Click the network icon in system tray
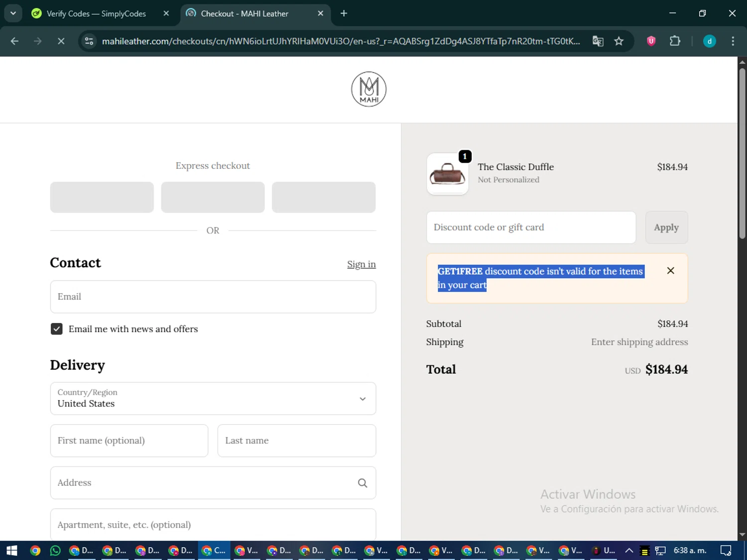The image size is (747, 560). coord(660,551)
